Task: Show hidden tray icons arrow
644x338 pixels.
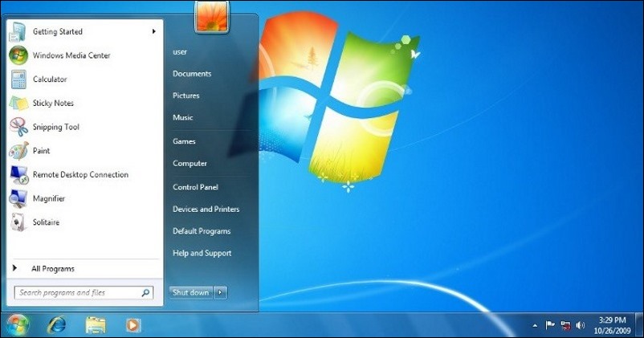Action: 535,326
